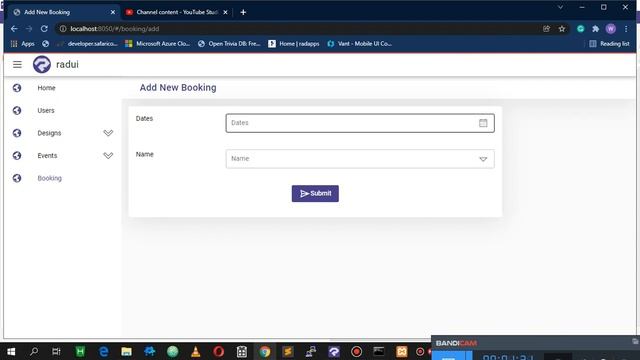Click the share page icon in address bar
This screenshot has width=640, height=360.
click(546, 29)
